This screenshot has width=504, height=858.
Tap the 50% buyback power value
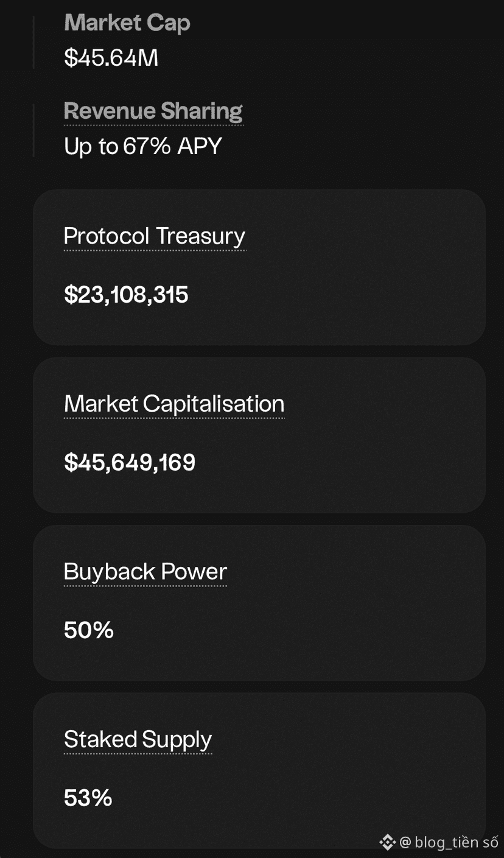coord(89,630)
